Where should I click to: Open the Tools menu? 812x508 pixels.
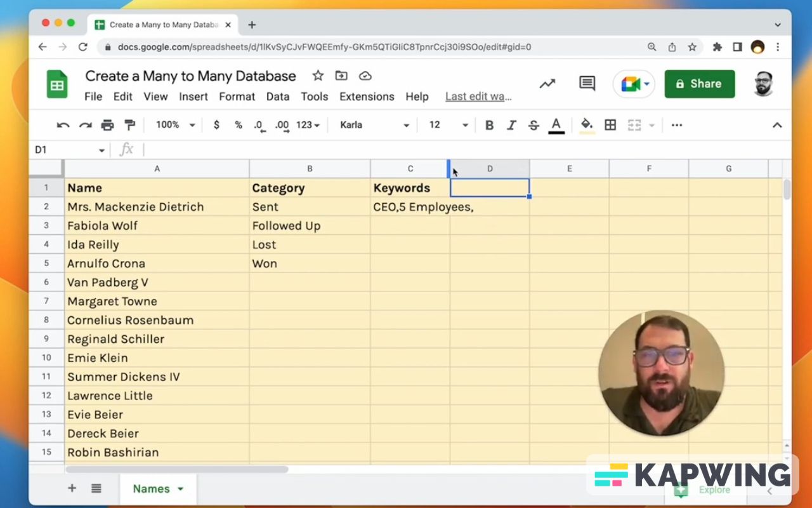tap(315, 97)
